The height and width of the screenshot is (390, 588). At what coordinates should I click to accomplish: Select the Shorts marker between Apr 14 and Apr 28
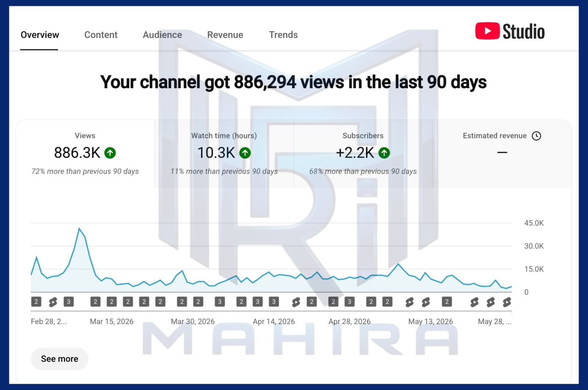tap(295, 302)
